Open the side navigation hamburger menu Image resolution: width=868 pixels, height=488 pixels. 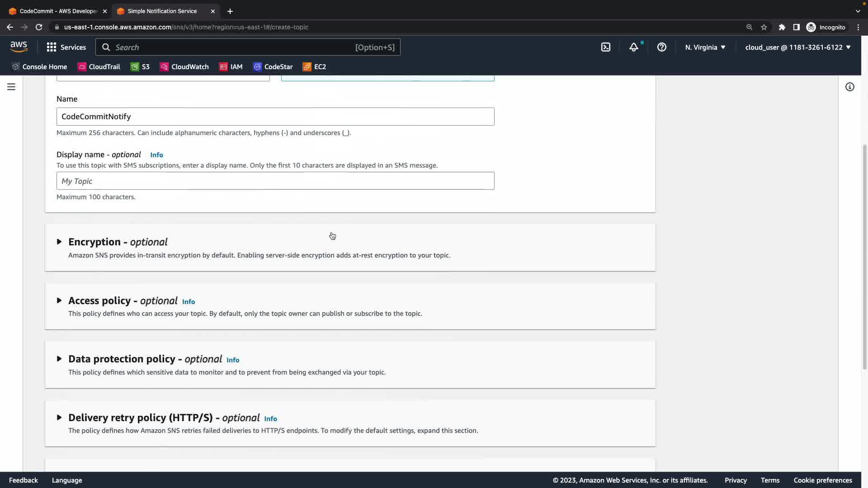coord(11,87)
